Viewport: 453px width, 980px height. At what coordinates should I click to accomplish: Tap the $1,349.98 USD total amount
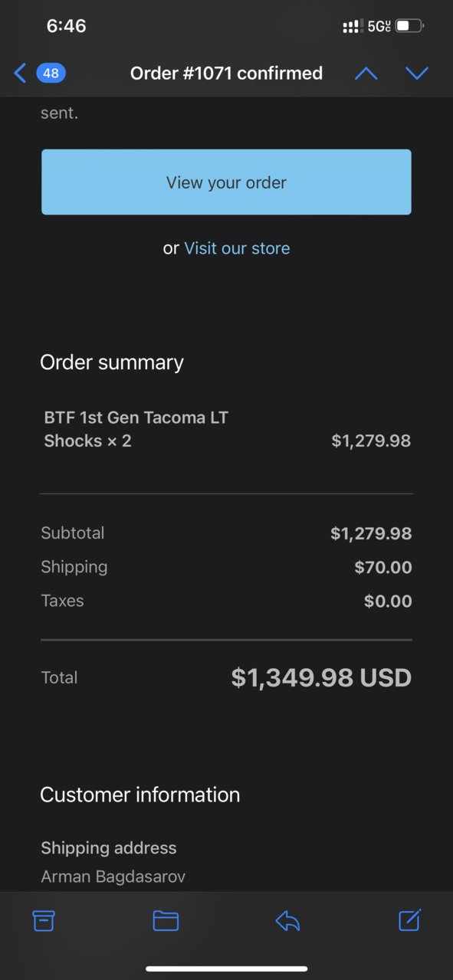(321, 677)
